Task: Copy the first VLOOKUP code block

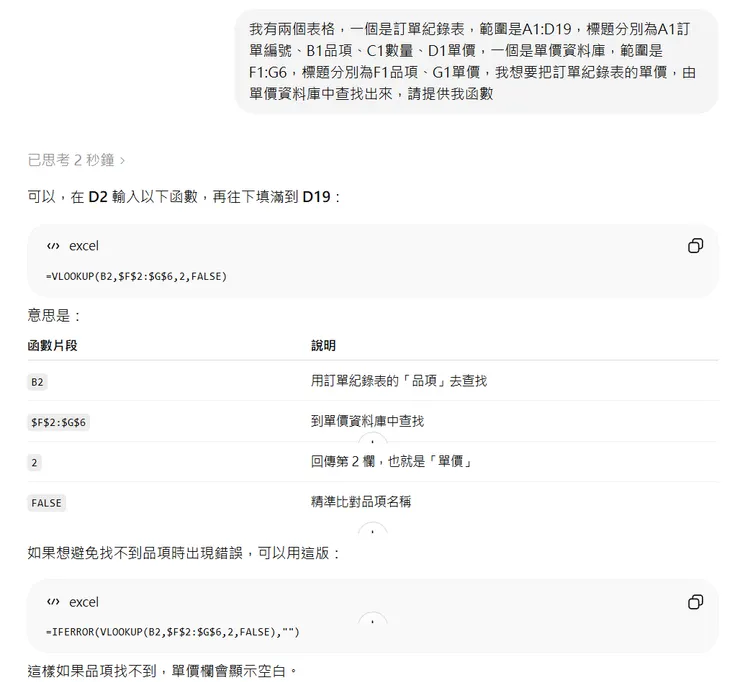Action: point(695,245)
